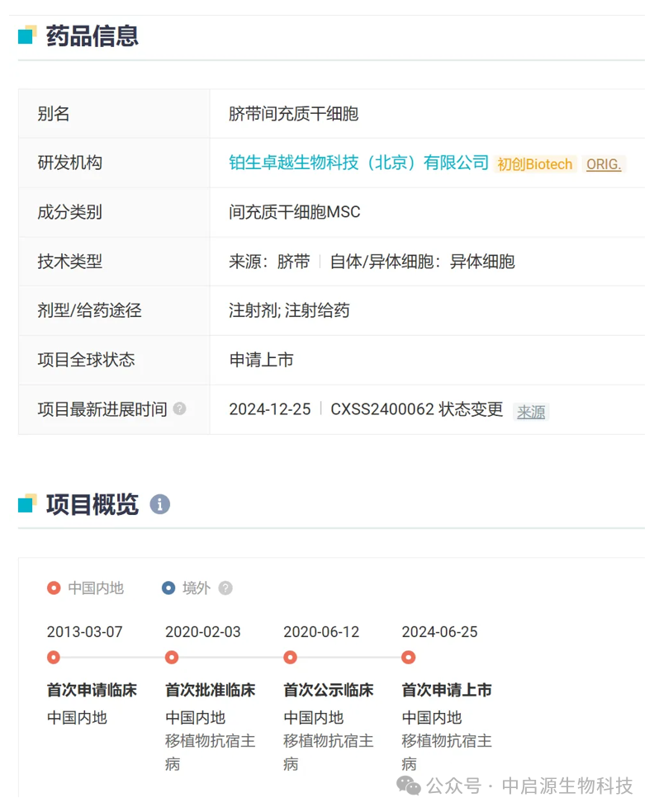
Task: Click the 申请上市 global status value
Action: click(x=261, y=360)
